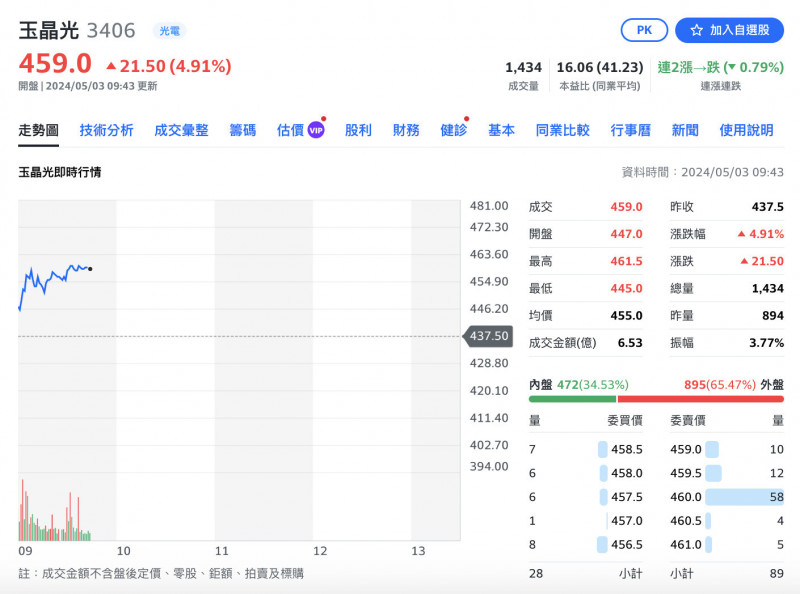
Task: Open the 估價 tab
Action: tap(290, 130)
